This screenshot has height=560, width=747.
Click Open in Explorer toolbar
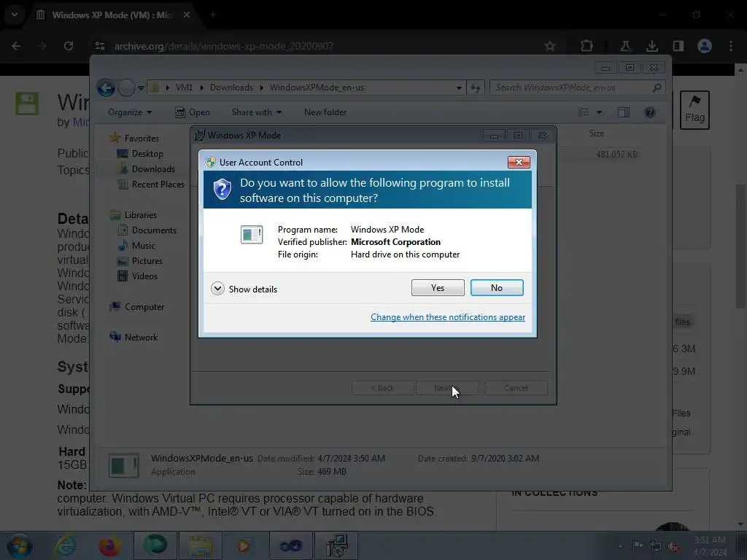pyautogui.click(x=193, y=112)
